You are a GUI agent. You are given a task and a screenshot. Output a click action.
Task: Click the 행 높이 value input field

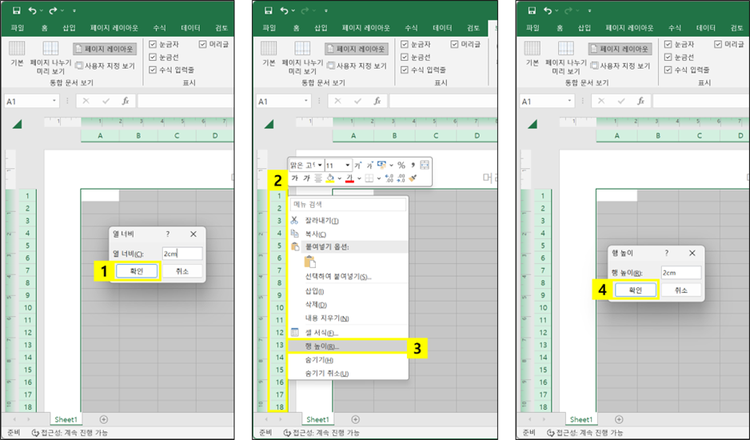point(681,273)
